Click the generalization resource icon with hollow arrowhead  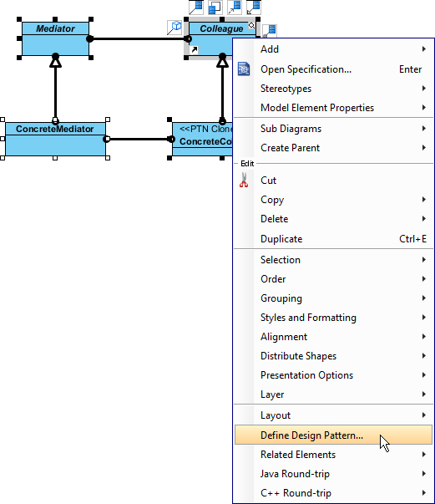[254, 7]
